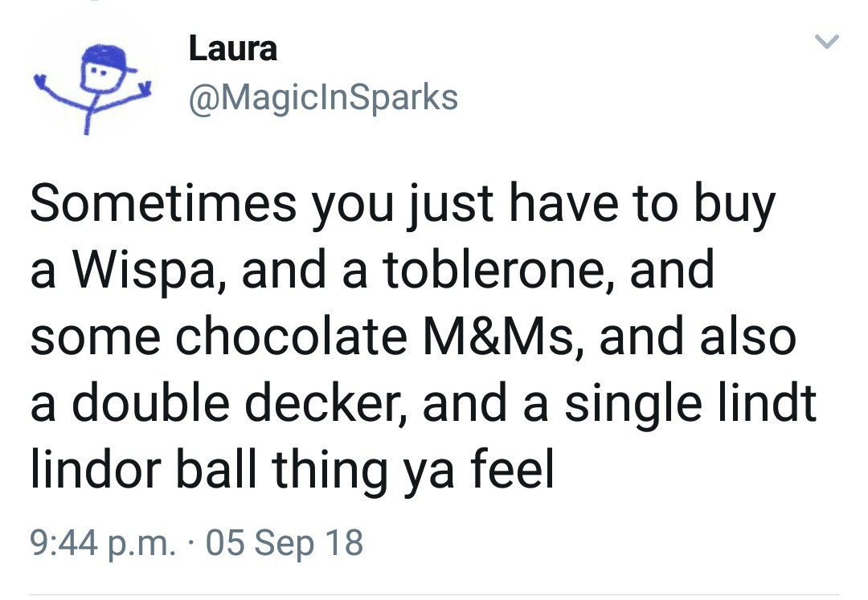Click M&Ms in the tweet text
This screenshot has height=600, width=868.
click(x=498, y=336)
